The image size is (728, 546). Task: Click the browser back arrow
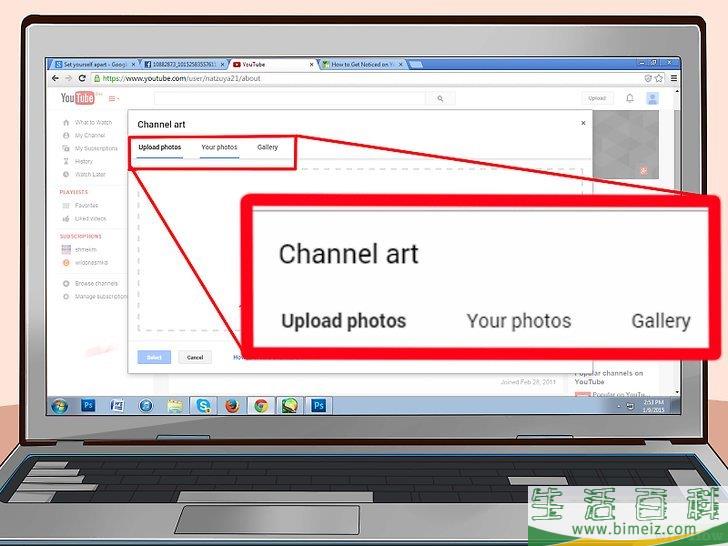click(x=56, y=78)
